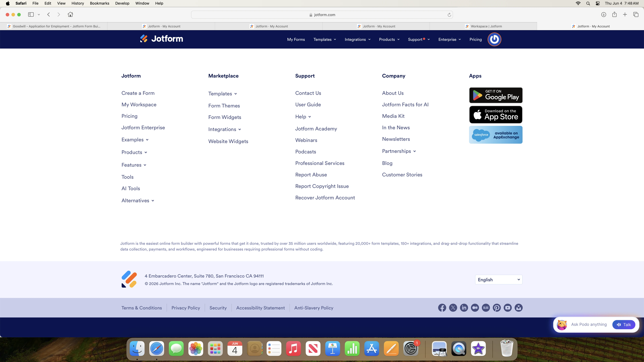Screen dimensions: 644x362
Task: Expand Integrations in the Marketplace column
Action: [225, 129]
